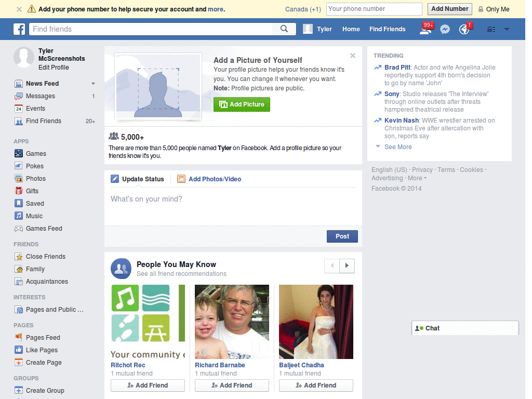Open Baljeet Chadha's photo thumbnail
This screenshot has width=532, height=399.
[x=316, y=322]
